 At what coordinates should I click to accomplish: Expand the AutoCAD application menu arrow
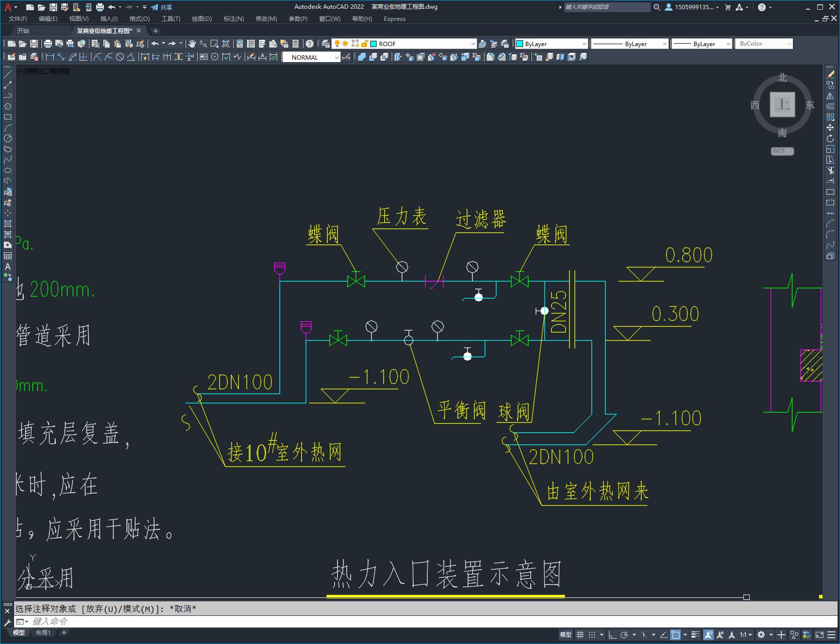[x=16, y=7]
